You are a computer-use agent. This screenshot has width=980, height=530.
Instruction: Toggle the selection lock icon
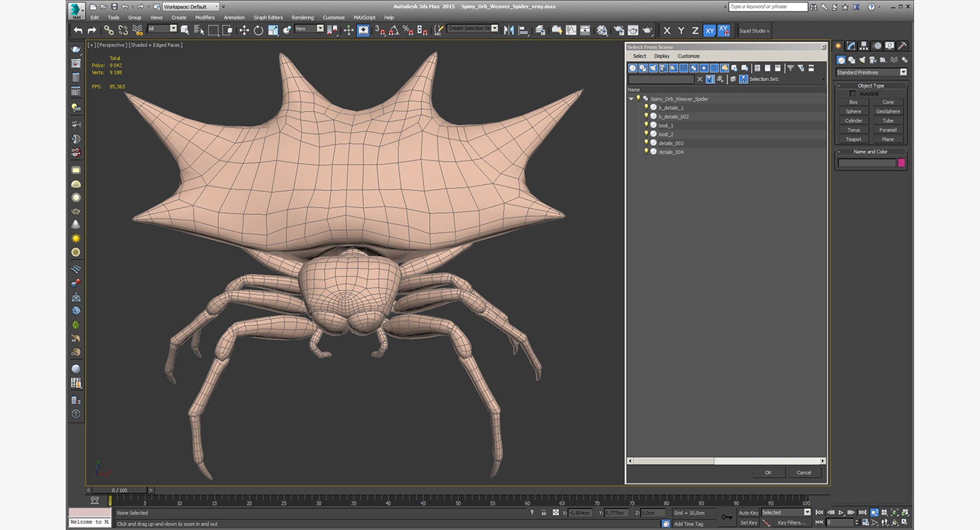tap(544, 513)
